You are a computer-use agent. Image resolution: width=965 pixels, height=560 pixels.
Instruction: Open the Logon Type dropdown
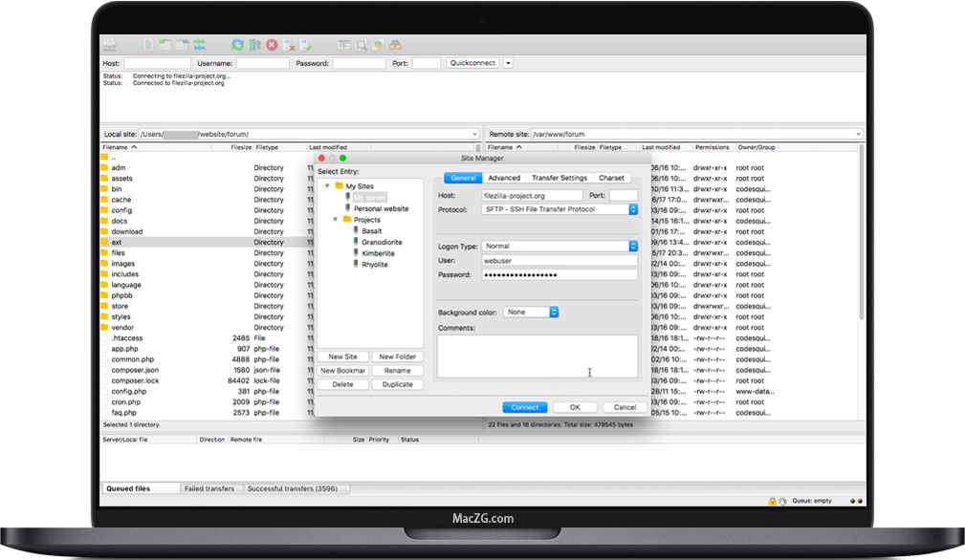click(632, 246)
